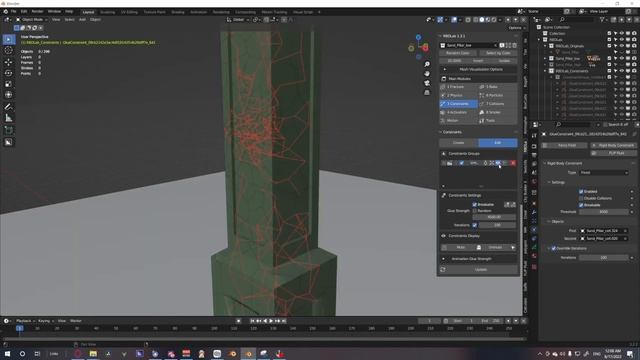Open the Render menu

point(37,11)
